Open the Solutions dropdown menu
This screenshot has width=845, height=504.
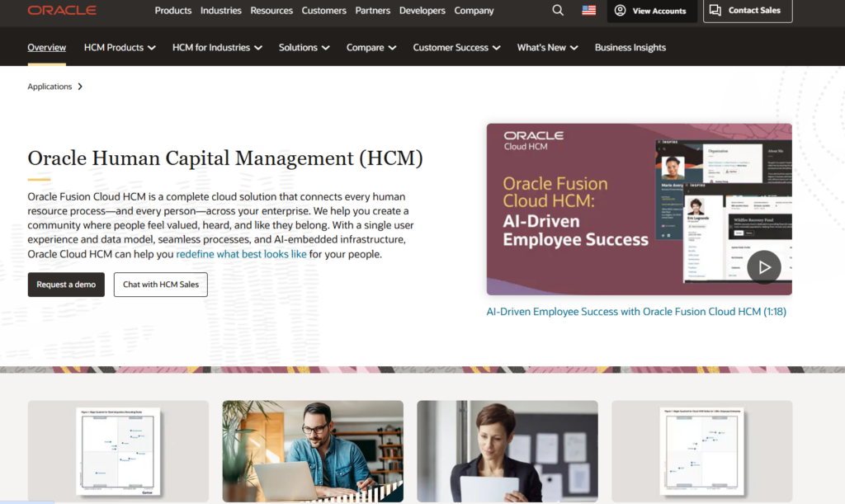(x=304, y=48)
